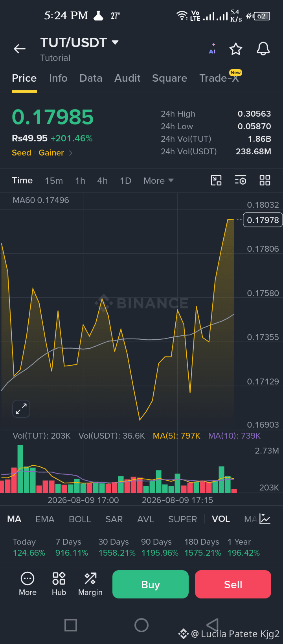Screen dimensions: 283x644
Task: Tap the Rs49.95 converted price
Action: 29,138
